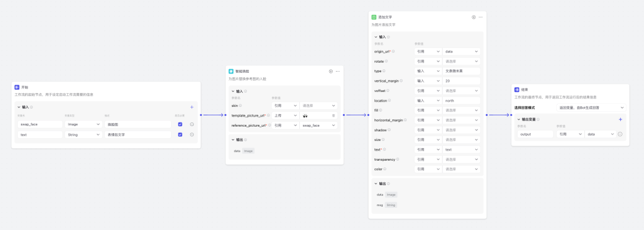This screenshot has width=644, height=230.
Task: Click the 结束 end node icon
Action: 516,90
